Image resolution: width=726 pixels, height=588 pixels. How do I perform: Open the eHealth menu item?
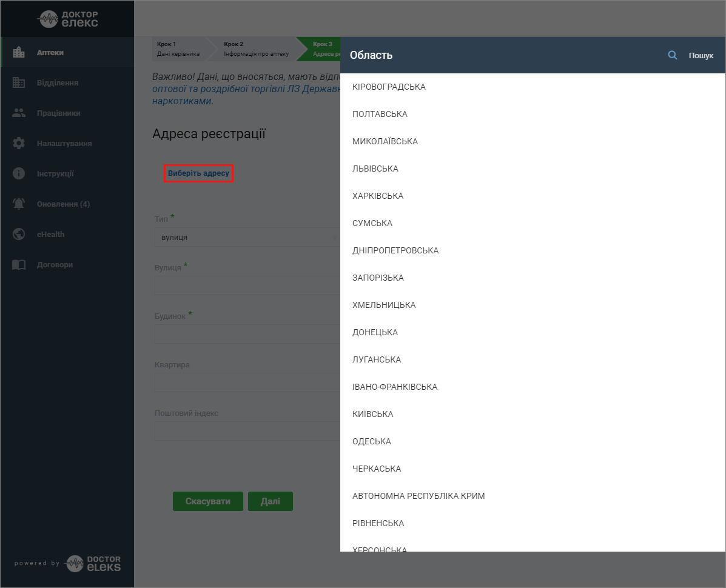coord(67,234)
